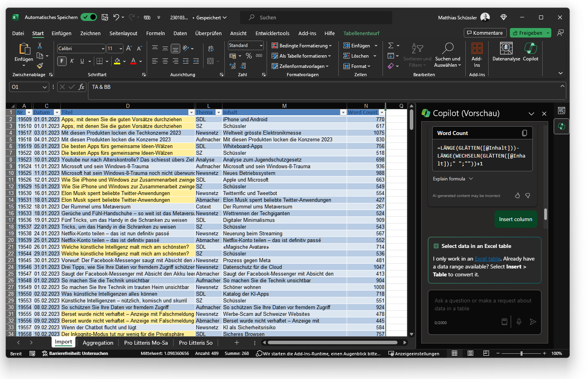Open the Einfügen ribbon tab

(x=62, y=34)
